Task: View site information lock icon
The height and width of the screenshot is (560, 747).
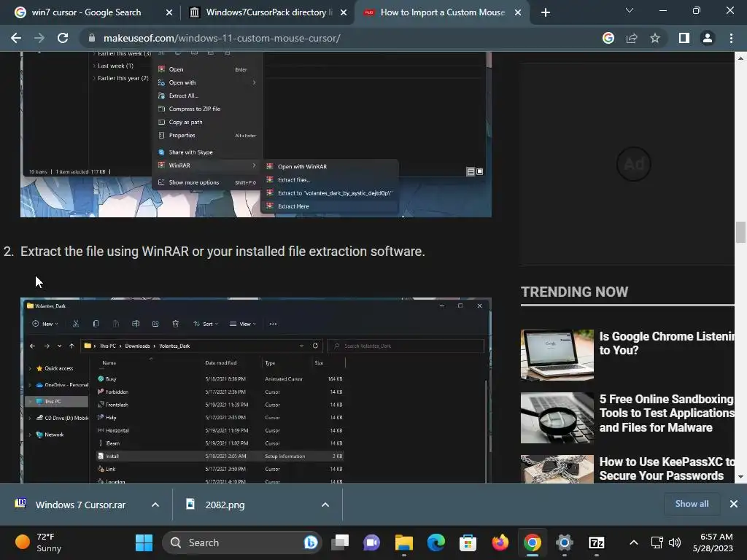Action: (92, 38)
